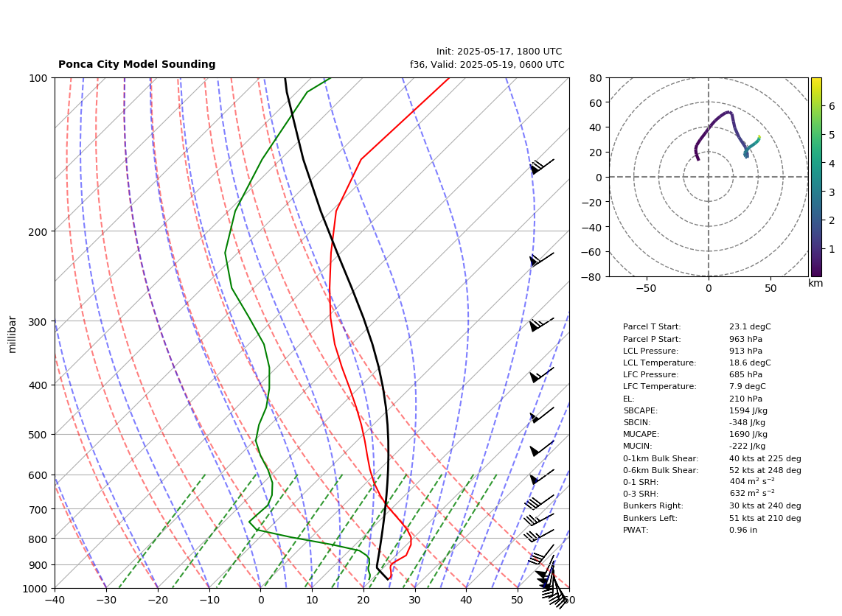The height and width of the screenshot is (616, 842).
Task: Click the f36 Valid time label
Action: [x=487, y=64]
